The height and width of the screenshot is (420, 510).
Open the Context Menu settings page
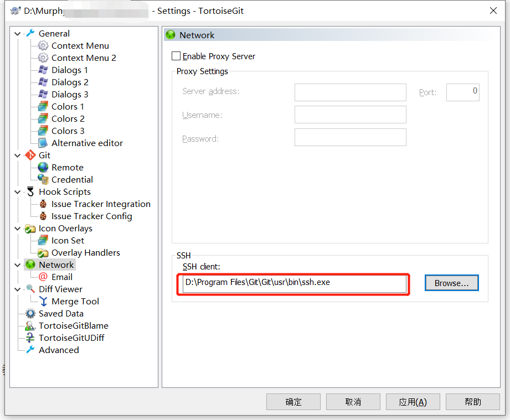point(80,45)
